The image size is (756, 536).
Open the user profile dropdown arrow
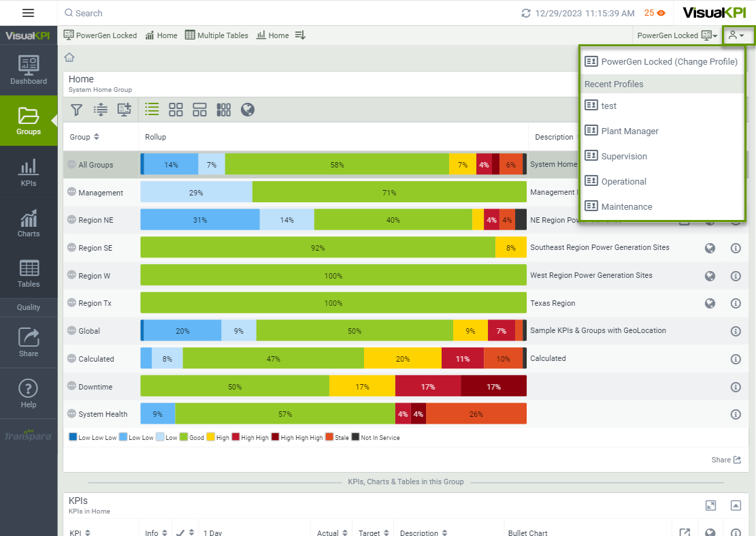point(737,35)
